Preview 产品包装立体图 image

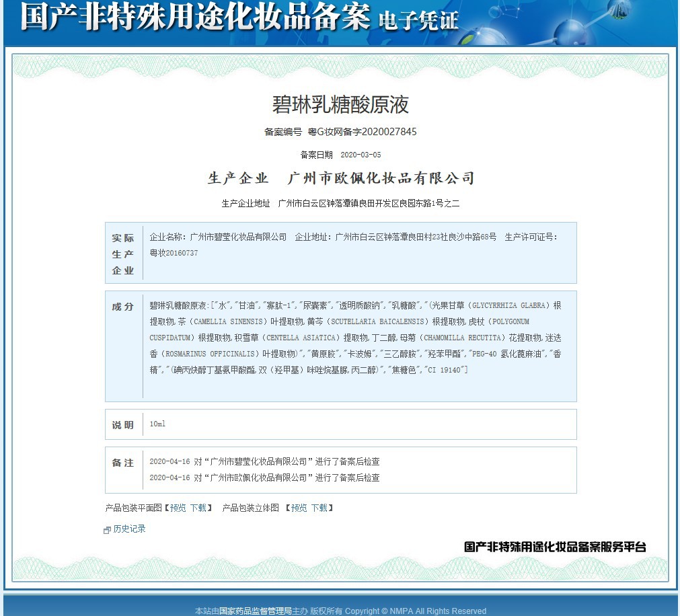click(x=299, y=508)
